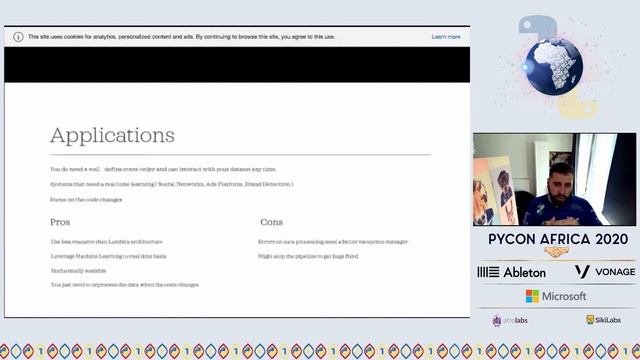Click the info icon in the cookie notice
Viewport: 640px width, 360px height.
[x=18, y=37]
